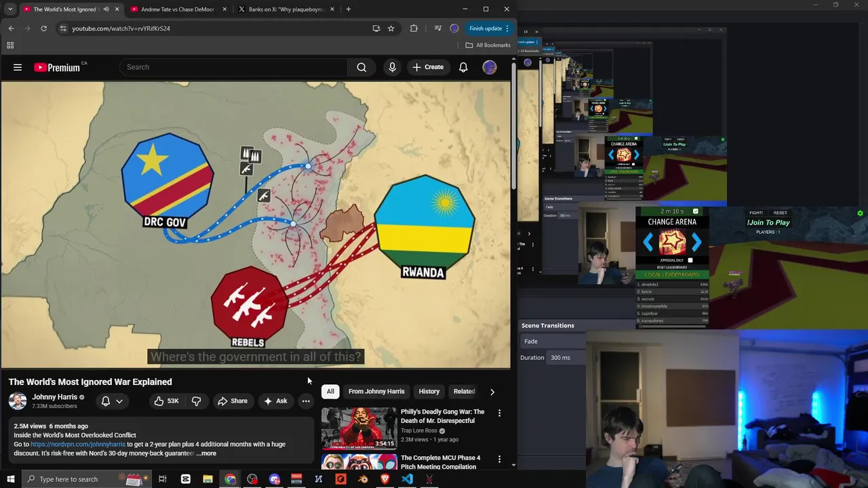Image resolution: width=868 pixels, height=488 pixels.
Task: Open Blender from the taskbar
Action: click(363, 479)
